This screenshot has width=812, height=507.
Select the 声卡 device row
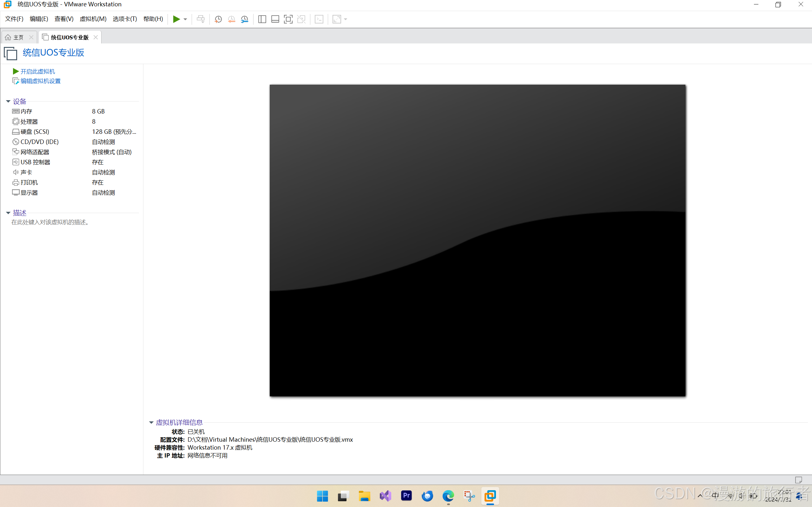click(x=75, y=172)
